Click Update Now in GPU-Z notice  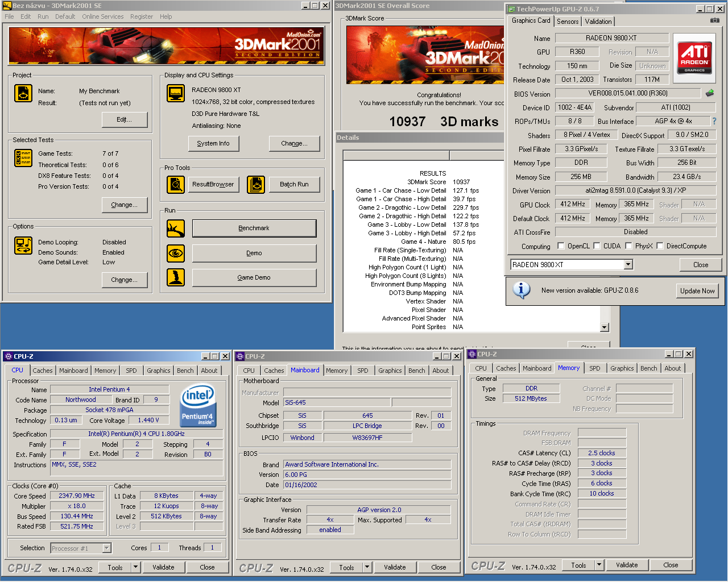tap(697, 290)
